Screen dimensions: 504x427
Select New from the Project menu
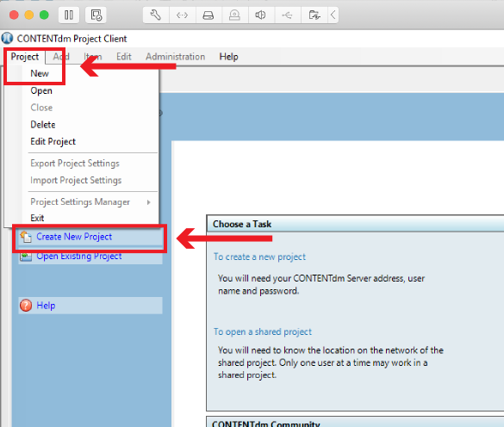tap(40, 73)
